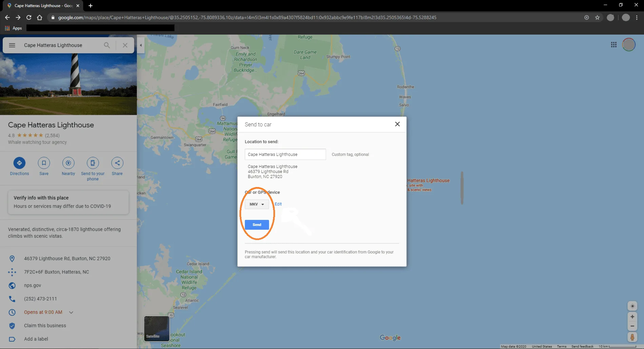Click the clock hours icon

12,312
